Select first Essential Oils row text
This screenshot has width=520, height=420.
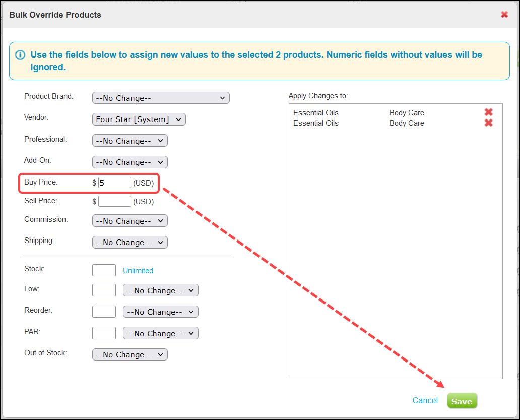tap(316, 113)
